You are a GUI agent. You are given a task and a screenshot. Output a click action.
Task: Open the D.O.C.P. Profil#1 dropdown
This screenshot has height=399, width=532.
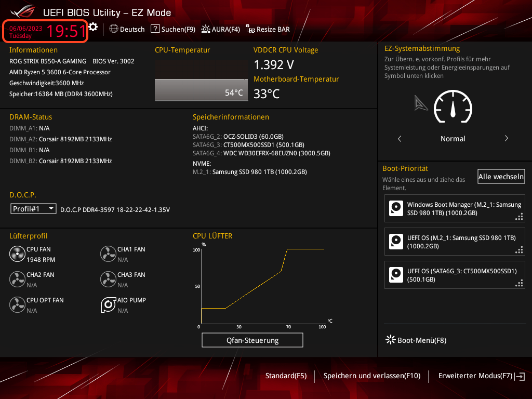[x=33, y=209]
